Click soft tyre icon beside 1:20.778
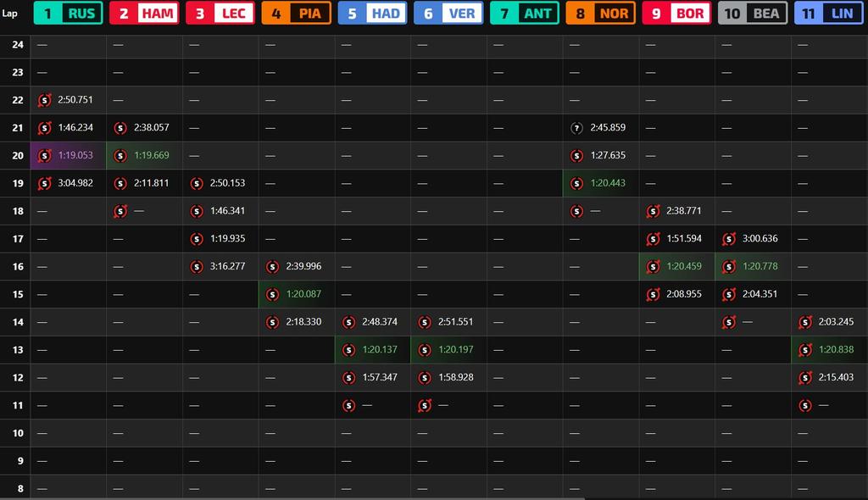This screenshot has width=868, height=500. 728,266
